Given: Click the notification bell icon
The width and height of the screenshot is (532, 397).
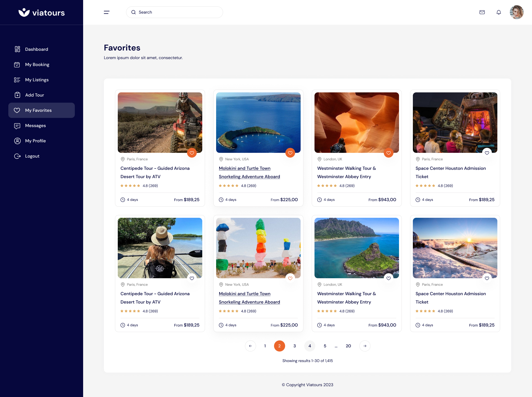Looking at the screenshot, I should [499, 12].
